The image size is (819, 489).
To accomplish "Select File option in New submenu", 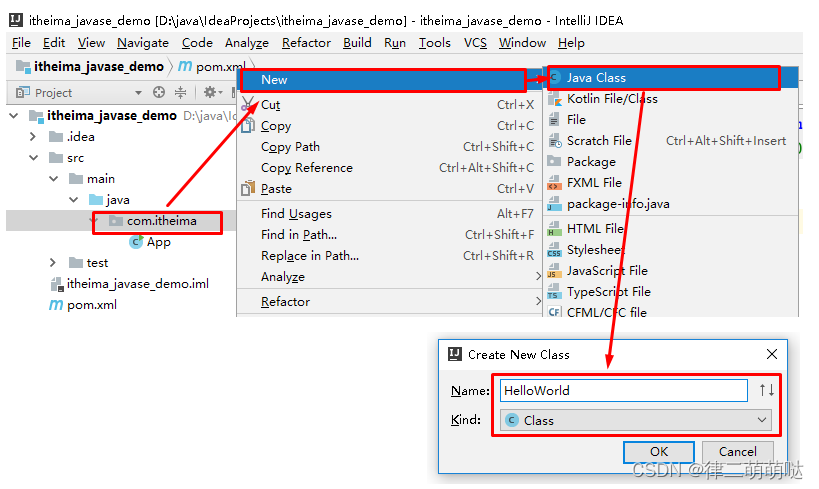I will click(x=671, y=120).
